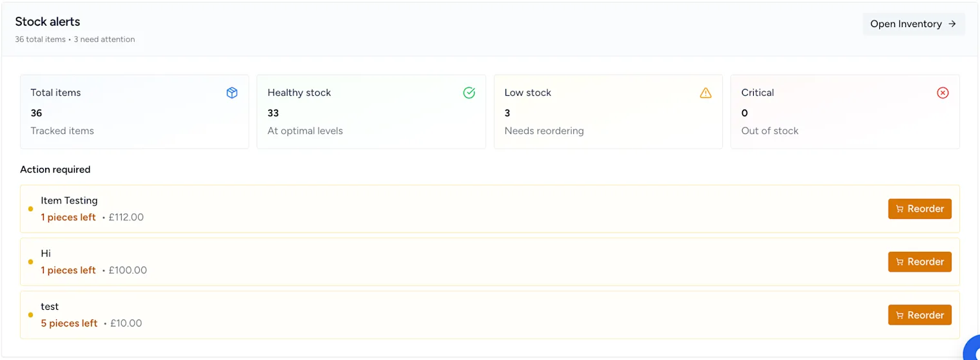Click the Action required label

pyautogui.click(x=55, y=169)
